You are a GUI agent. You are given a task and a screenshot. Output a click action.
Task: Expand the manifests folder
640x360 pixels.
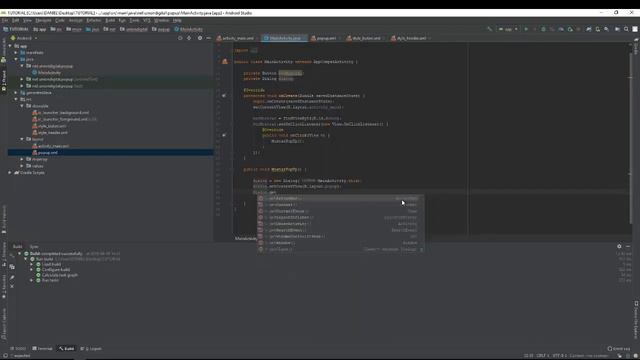(16, 53)
